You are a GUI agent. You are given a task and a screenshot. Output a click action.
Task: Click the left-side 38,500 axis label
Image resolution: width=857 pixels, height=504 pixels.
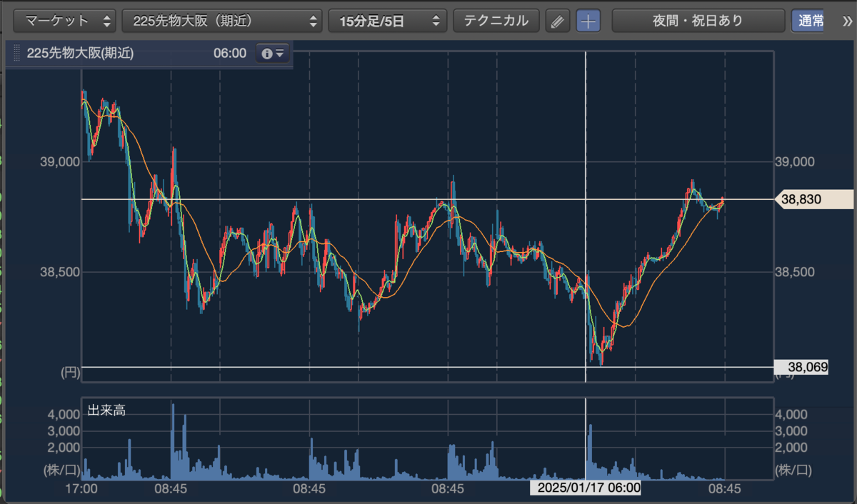(60, 272)
